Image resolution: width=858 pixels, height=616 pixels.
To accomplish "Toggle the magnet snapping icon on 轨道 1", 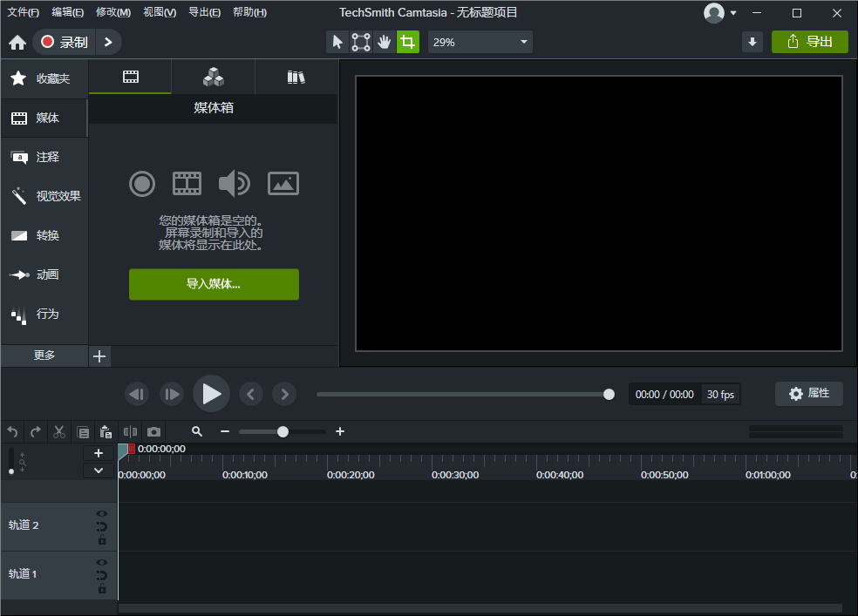I will [x=102, y=575].
